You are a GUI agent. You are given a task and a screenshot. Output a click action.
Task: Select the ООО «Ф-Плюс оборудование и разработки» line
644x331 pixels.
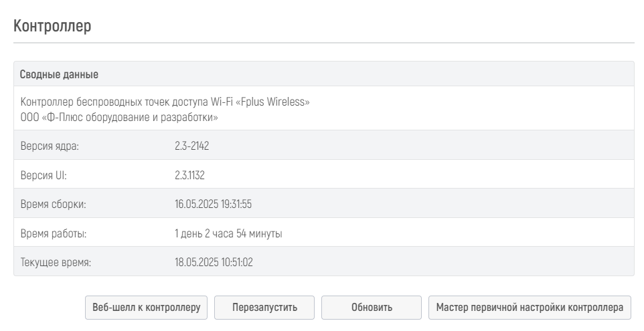pyautogui.click(x=119, y=117)
